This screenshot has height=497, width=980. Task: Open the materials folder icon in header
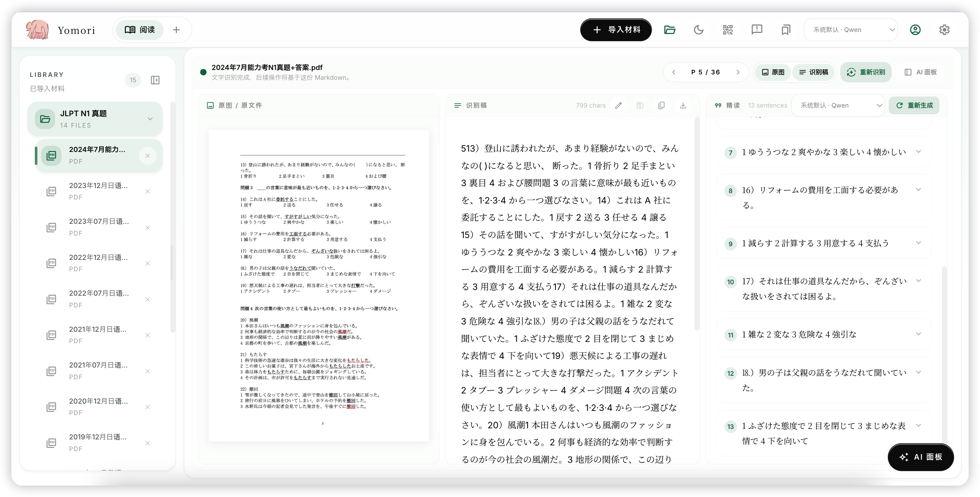(x=670, y=30)
